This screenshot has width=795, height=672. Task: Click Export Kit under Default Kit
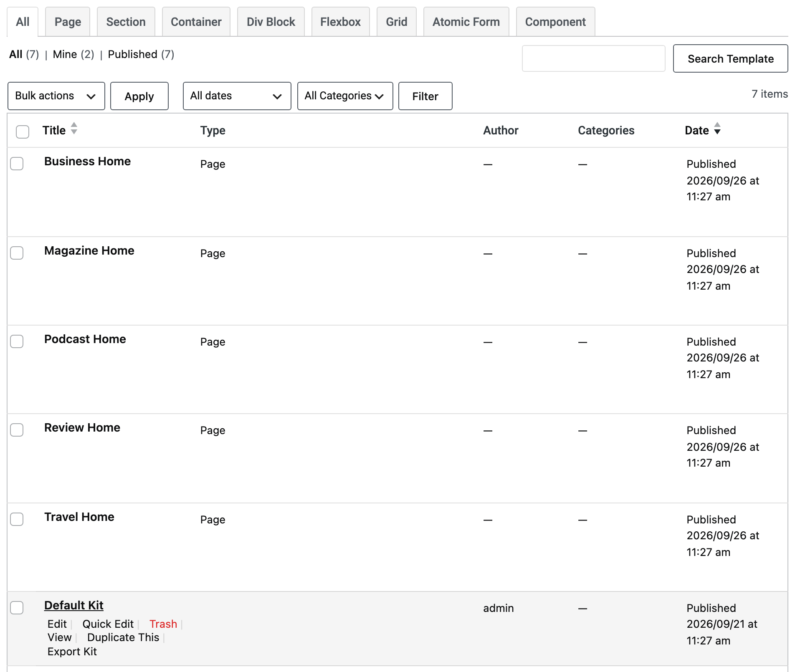72,652
